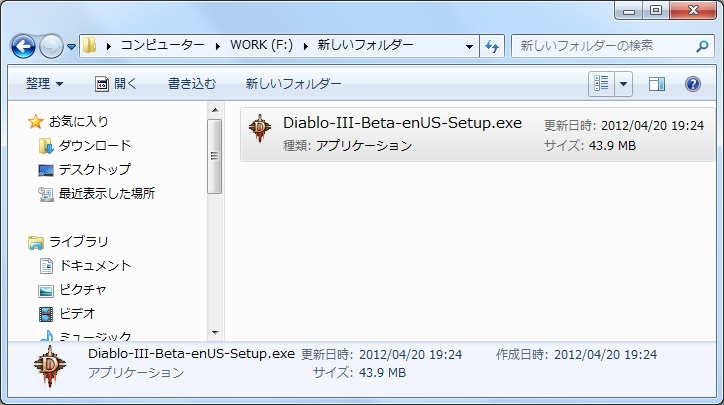Click the navigation pane scroll up arrow
The height and width of the screenshot is (405, 724).
coord(215,110)
